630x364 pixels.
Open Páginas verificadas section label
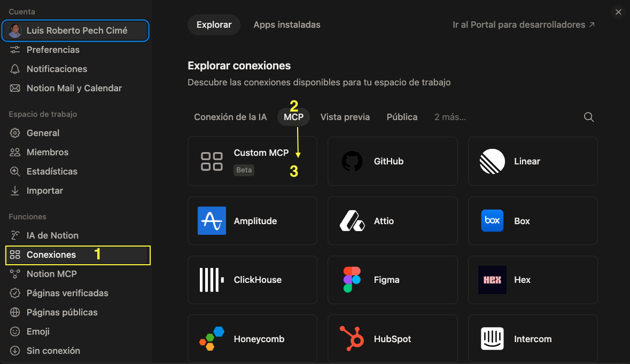click(67, 294)
